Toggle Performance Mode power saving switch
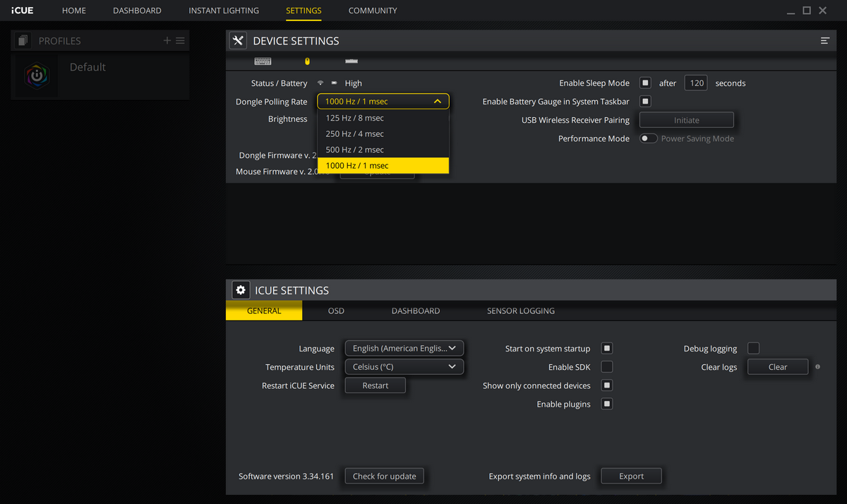 (x=648, y=138)
